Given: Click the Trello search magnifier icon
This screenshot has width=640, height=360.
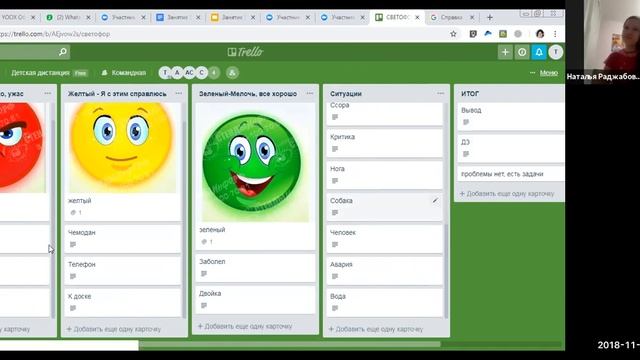Looking at the screenshot, I should (63, 52).
